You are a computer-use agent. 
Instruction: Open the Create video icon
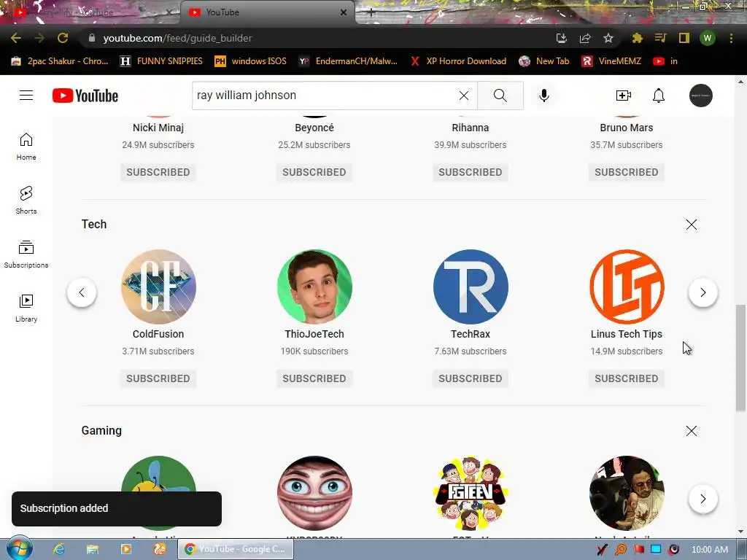point(623,96)
